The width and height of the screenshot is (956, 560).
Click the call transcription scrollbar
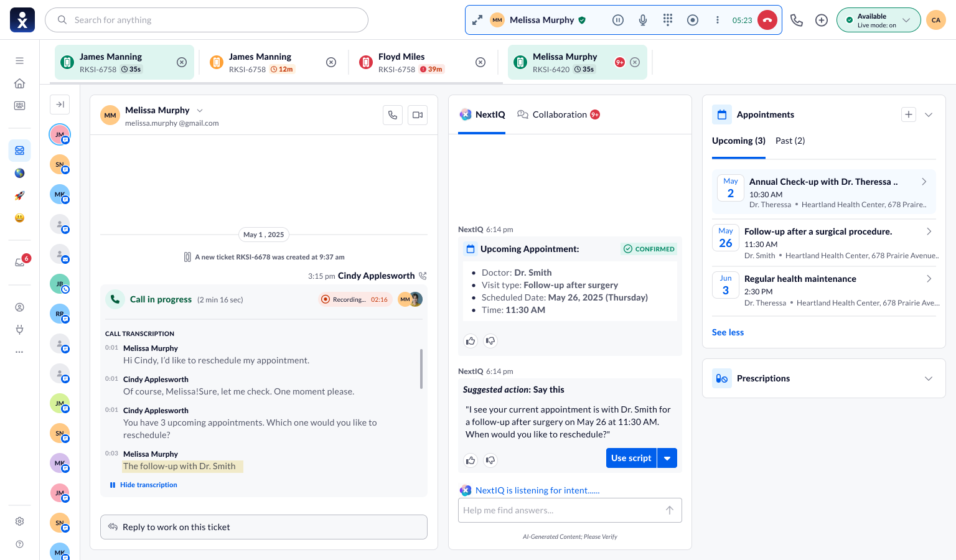point(421,368)
